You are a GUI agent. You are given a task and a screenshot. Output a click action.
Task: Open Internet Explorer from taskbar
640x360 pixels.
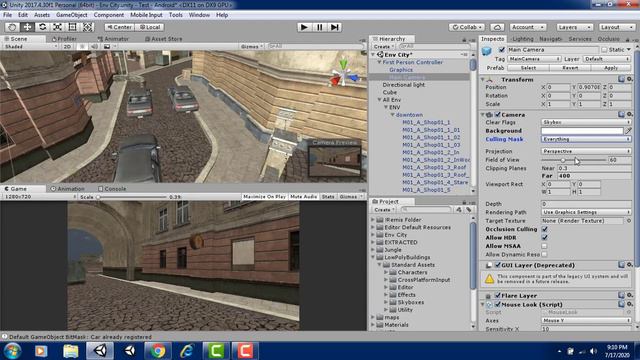(x=187, y=351)
